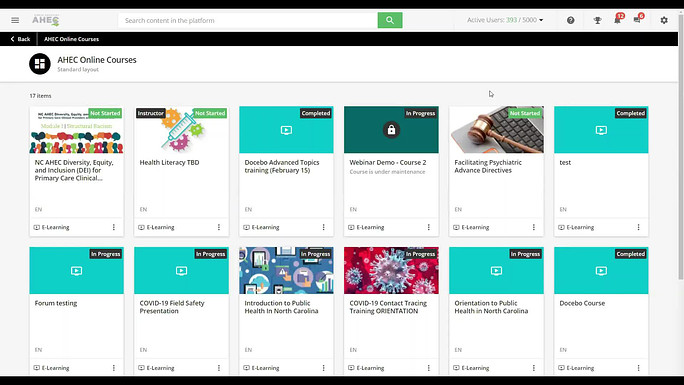The width and height of the screenshot is (684, 385).
Task: Click the gavel thumbnail of Psychiatric Advance Directives
Action: 496,129
